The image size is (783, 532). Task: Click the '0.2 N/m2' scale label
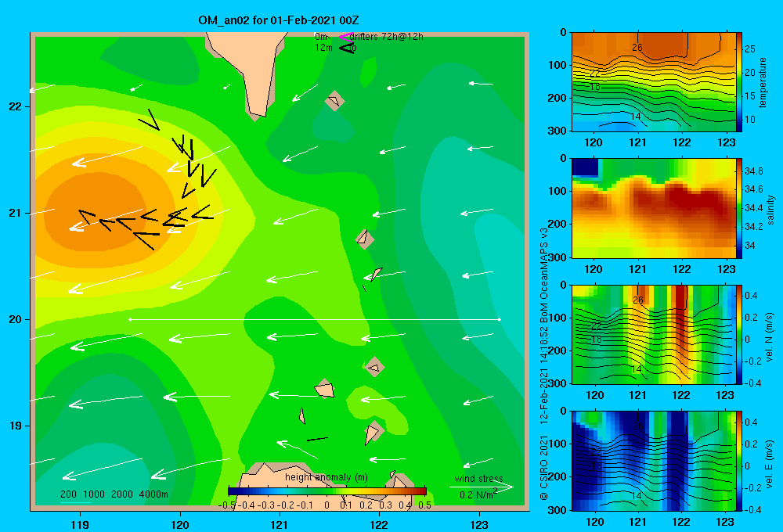coord(478,494)
